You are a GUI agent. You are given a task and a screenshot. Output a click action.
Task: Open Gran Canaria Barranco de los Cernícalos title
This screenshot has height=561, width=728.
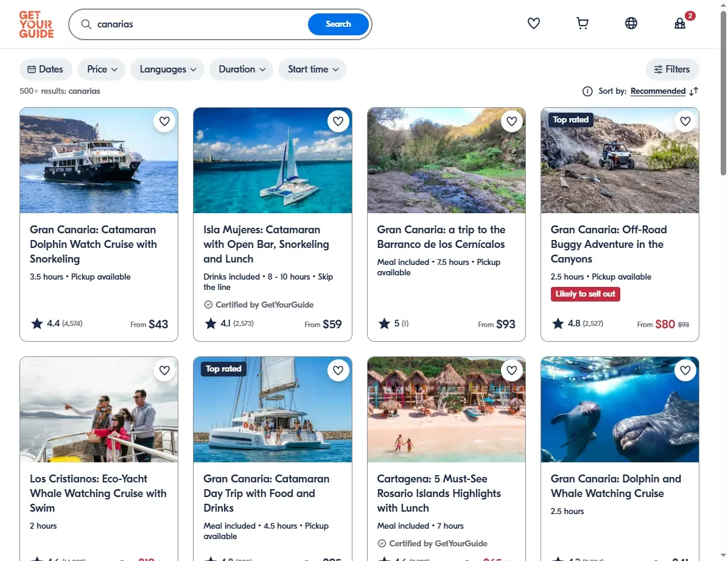pos(441,236)
